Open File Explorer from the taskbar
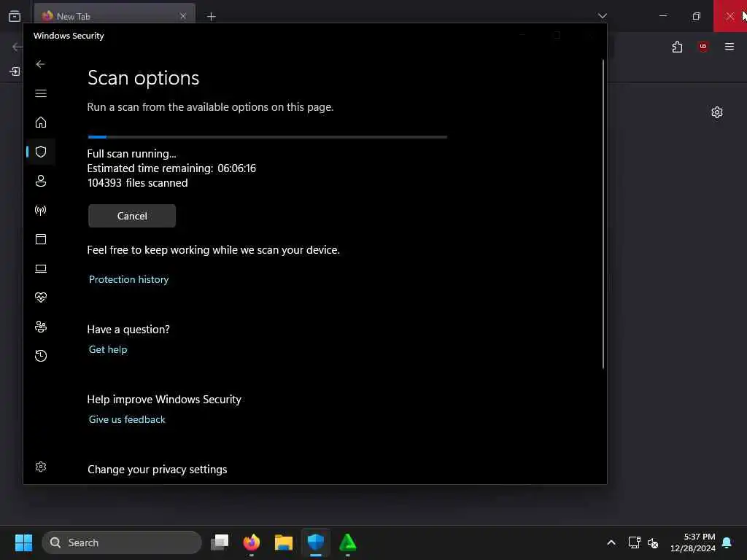The height and width of the screenshot is (560, 747). point(284,542)
